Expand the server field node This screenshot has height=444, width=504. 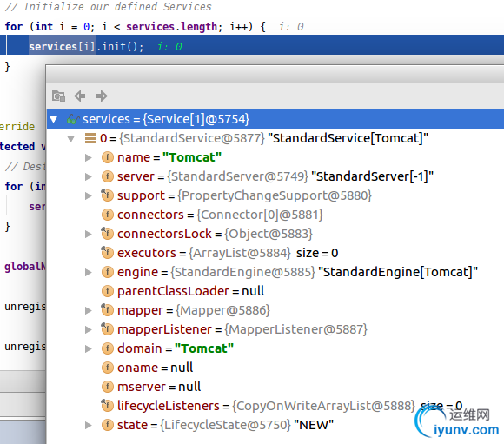click(x=88, y=176)
